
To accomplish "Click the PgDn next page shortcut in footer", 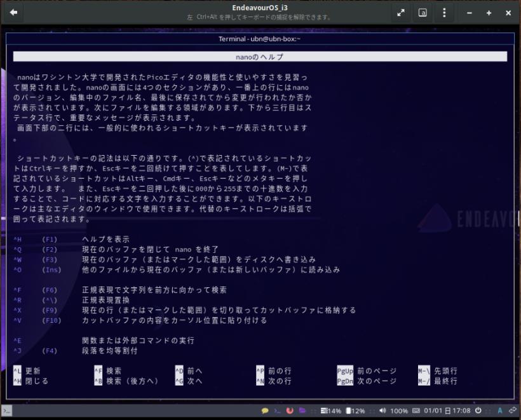I will tap(367, 381).
